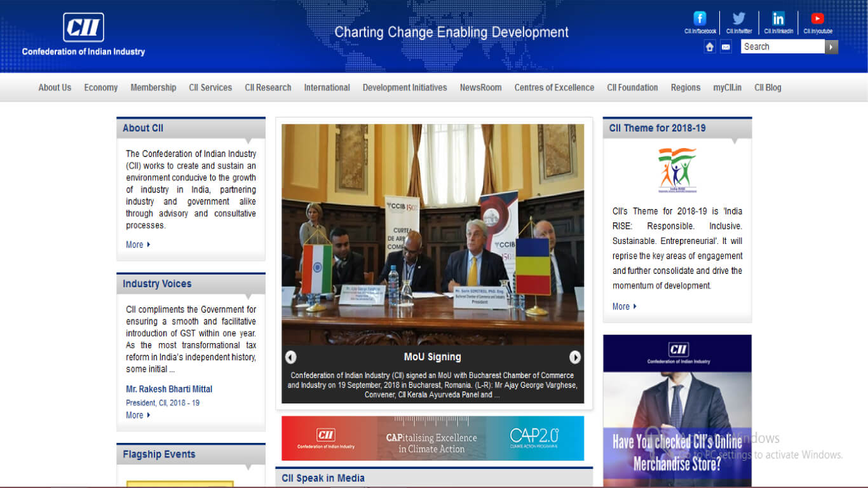868x488 pixels.
Task: Open the CAP 2.0 Climate Action banner
Action: pos(433,438)
